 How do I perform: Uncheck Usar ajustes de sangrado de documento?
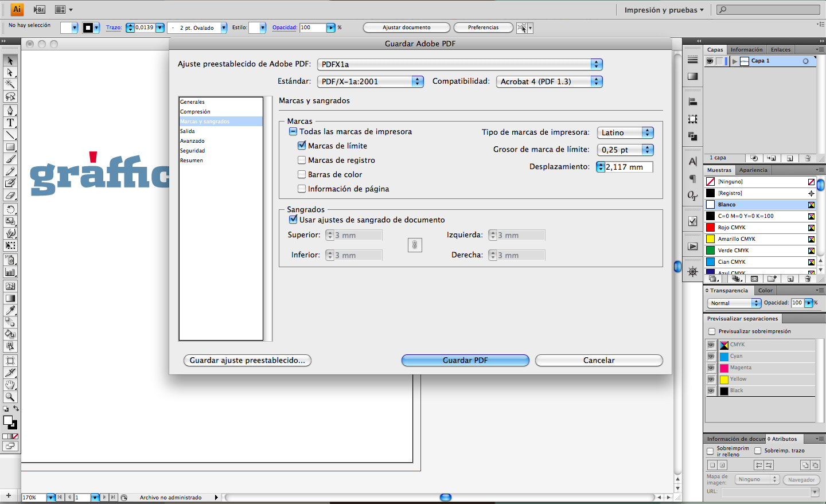pyautogui.click(x=293, y=220)
